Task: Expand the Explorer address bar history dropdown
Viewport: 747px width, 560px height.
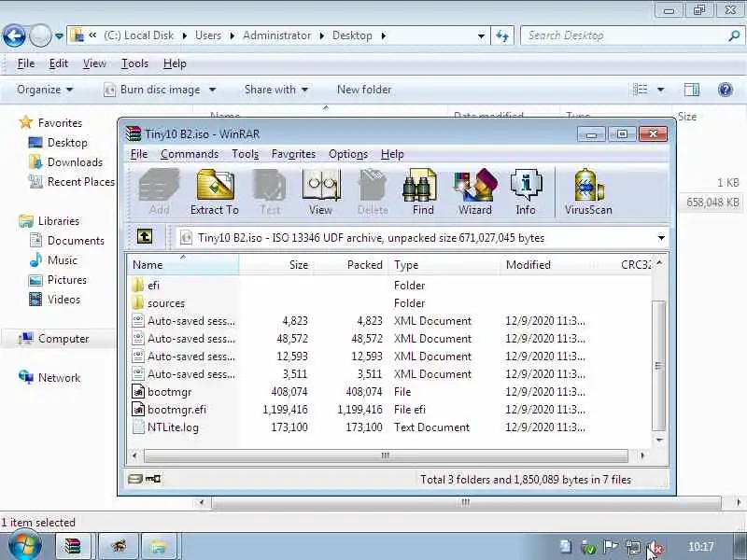Action: click(x=481, y=35)
